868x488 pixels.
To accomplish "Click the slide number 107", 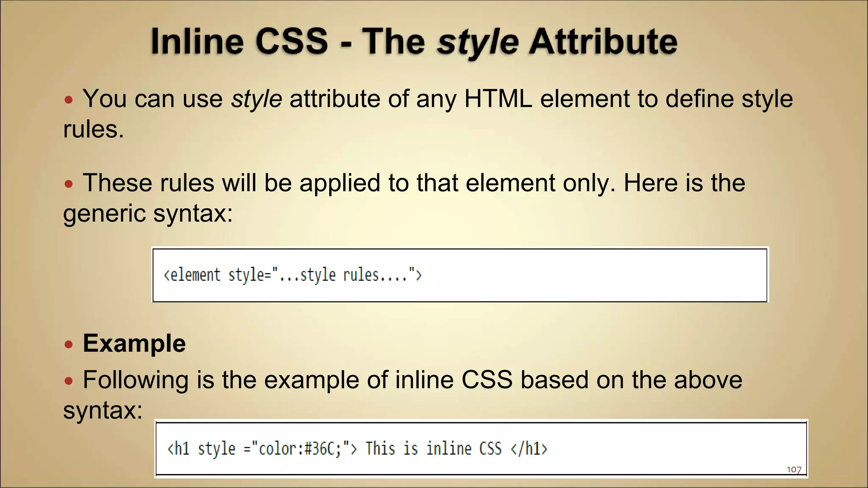I will pos(794,470).
